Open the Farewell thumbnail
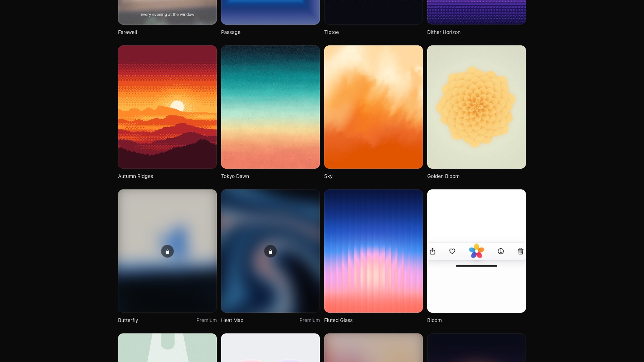644x362 pixels. point(167,12)
